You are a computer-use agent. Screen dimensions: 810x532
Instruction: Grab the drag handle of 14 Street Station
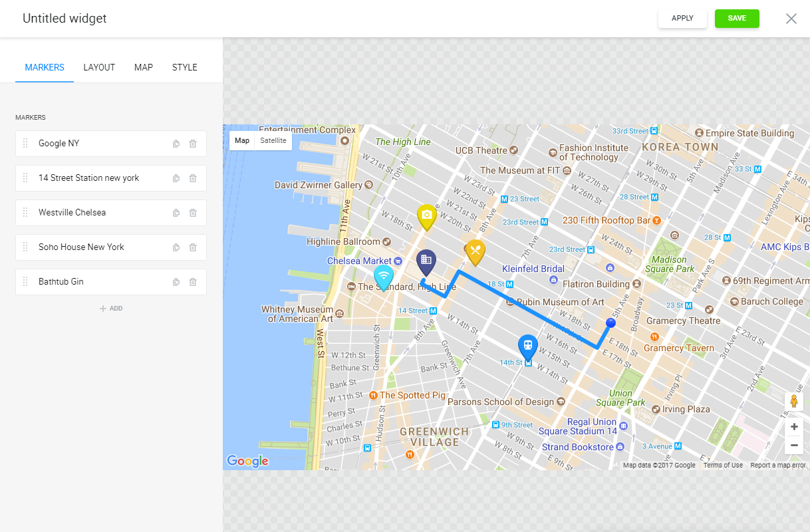pos(25,178)
